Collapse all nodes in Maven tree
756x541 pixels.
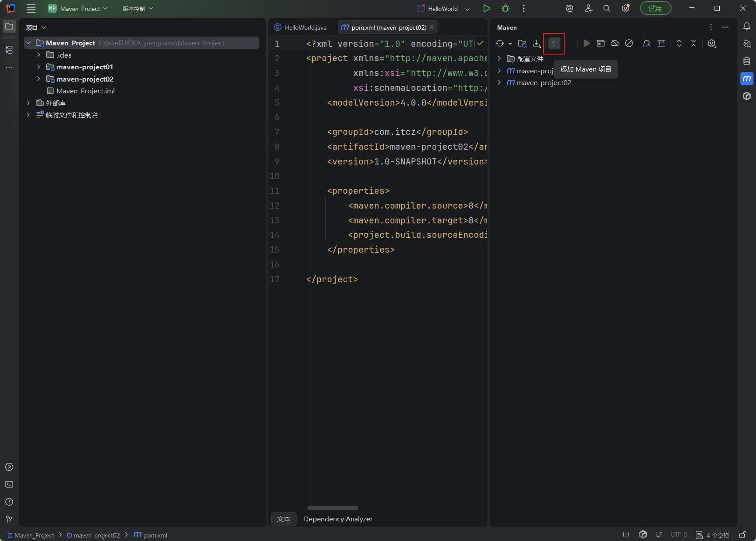694,43
